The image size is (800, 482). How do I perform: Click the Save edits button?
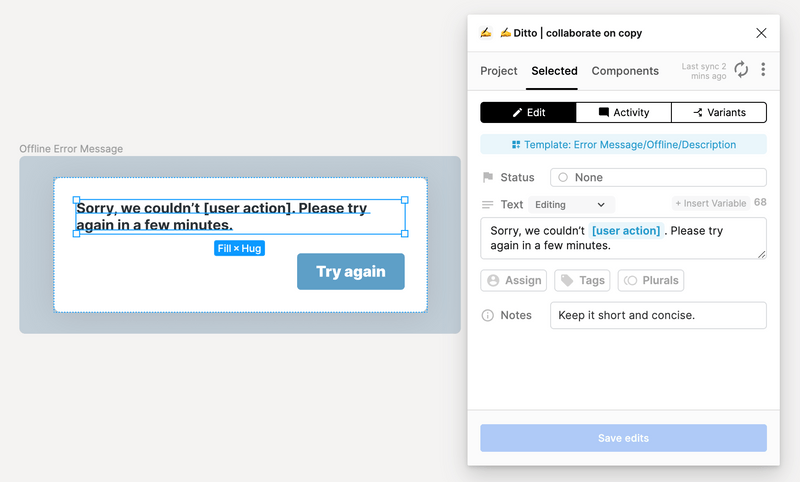click(x=623, y=438)
